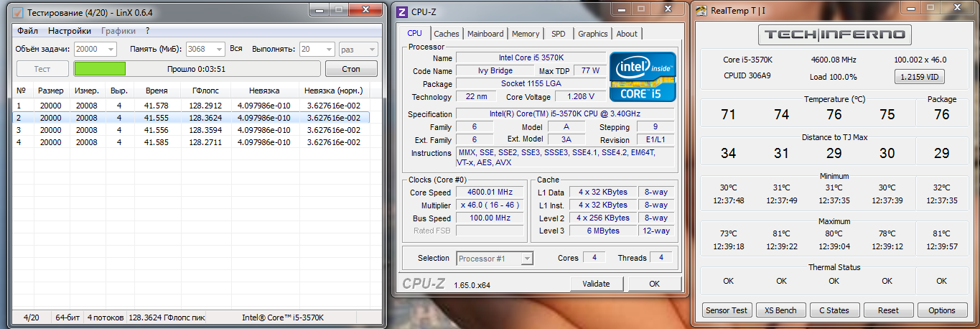Click the CPU-Z title bar icon
980x329 pixels.
tap(402, 12)
